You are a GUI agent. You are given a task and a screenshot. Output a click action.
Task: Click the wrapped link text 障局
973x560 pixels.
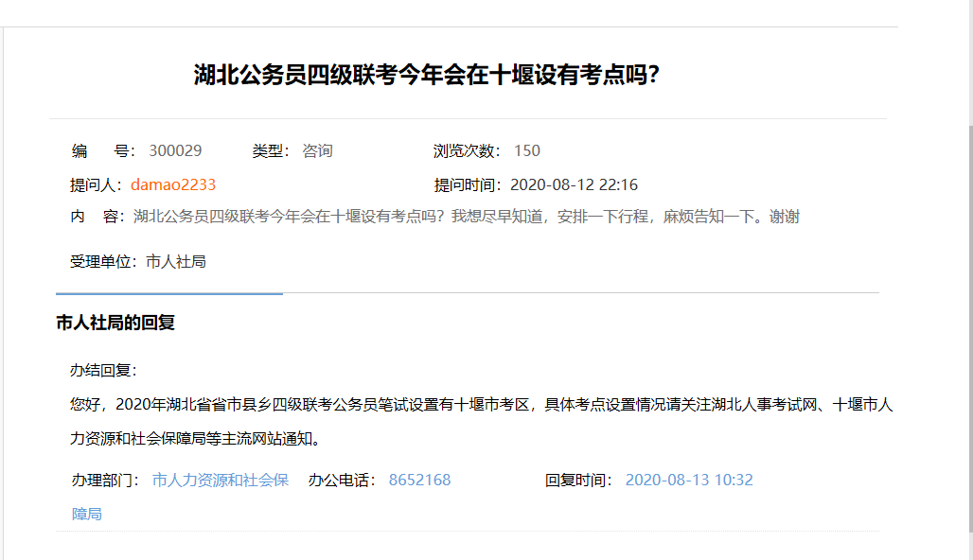pyautogui.click(x=87, y=514)
